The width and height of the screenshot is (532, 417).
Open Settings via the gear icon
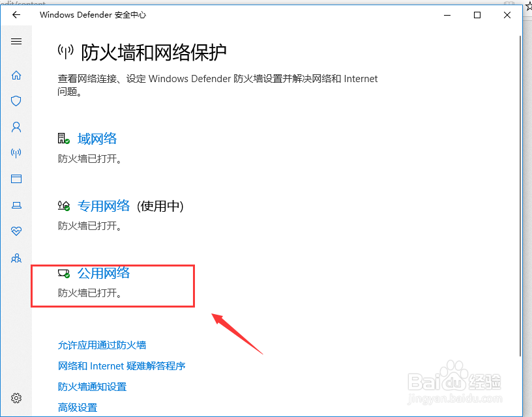16,397
